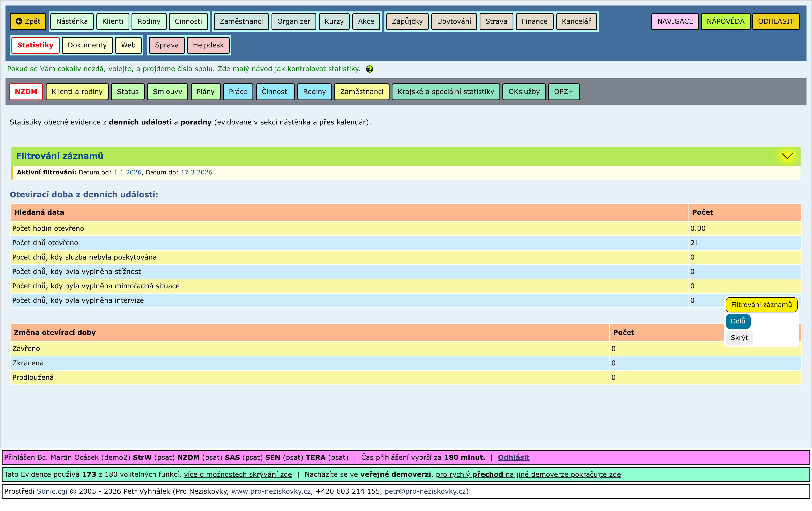Click floating Filtrování záznamů shortcut button
Screen dimensions: 812x511
(761, 305)
